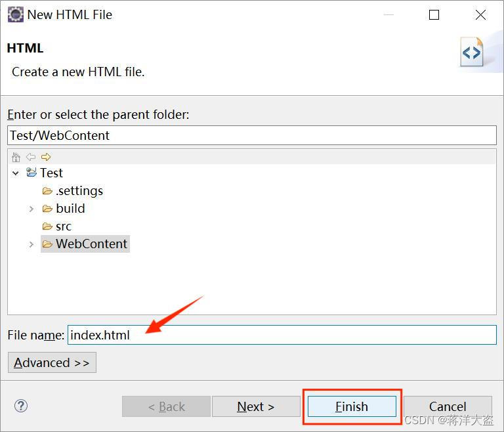Click the Next > button
Image resolution: width=504 pixels, height=432 pixels.
(255, 406)
